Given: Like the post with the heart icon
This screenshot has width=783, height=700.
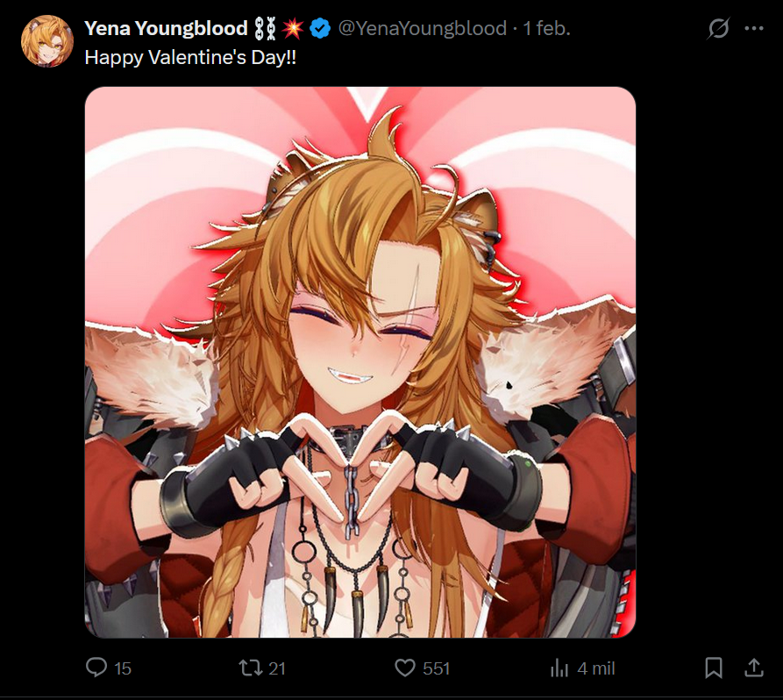Looking at the screenshot, I should click(x=405, y=668).
